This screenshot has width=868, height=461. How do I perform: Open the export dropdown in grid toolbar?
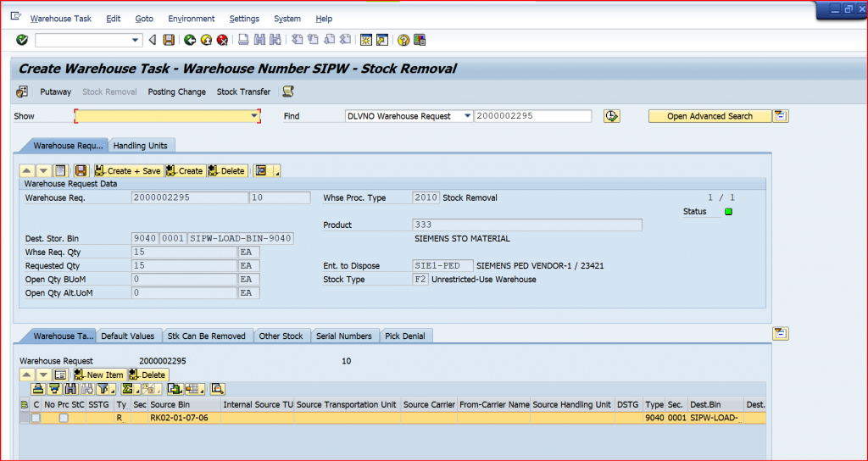click(176, 389)
